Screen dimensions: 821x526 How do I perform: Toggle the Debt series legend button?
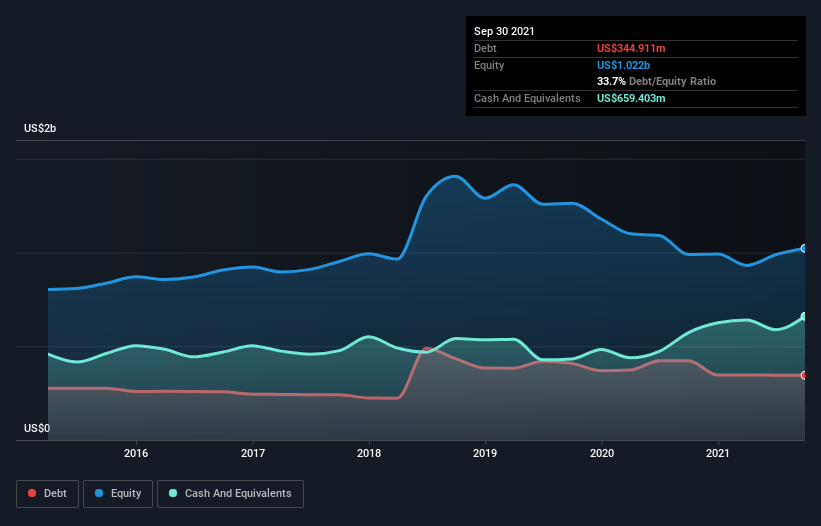pos(47,494)
